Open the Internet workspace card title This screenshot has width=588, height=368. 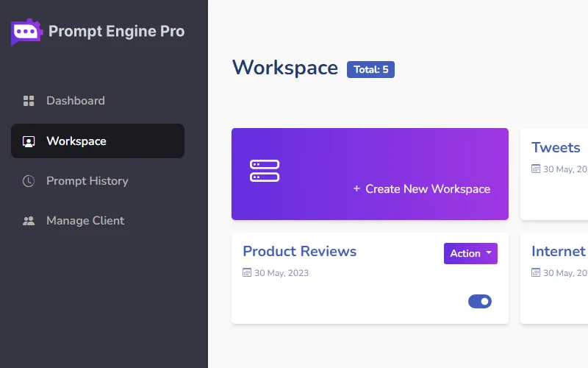click(x=558, y=251)
